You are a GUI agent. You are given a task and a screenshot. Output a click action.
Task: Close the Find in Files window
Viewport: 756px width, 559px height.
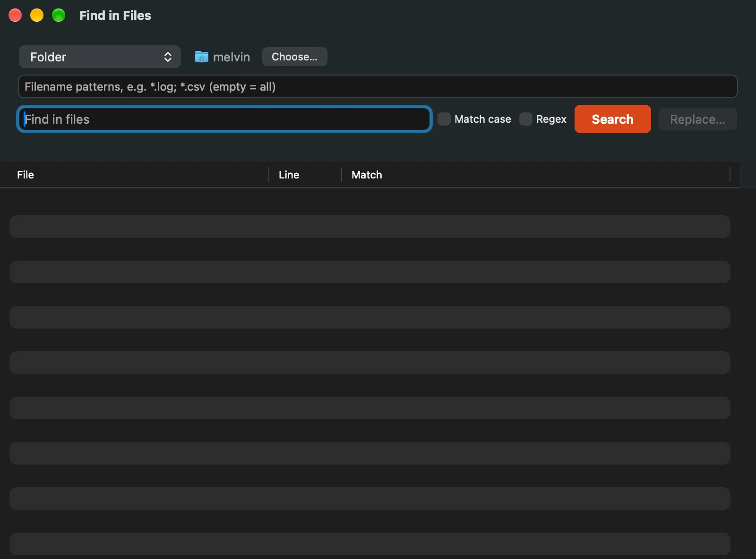click(15, 15)
